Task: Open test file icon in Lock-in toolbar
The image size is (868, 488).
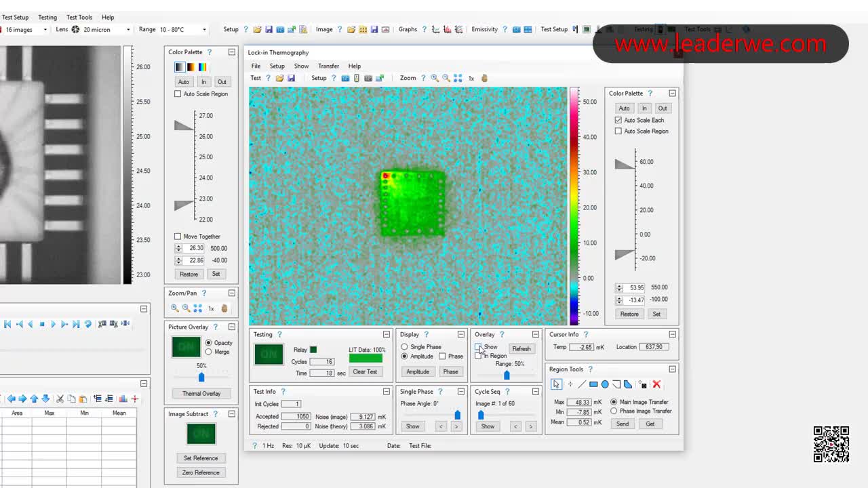Action: pos(279,78)
